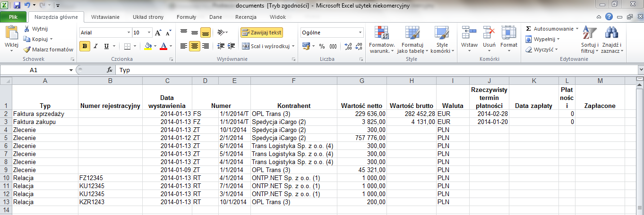This screenshot has width=644, height=215.
Task: Toggle Zawijaj tekst wrap text
Action: 262,33
